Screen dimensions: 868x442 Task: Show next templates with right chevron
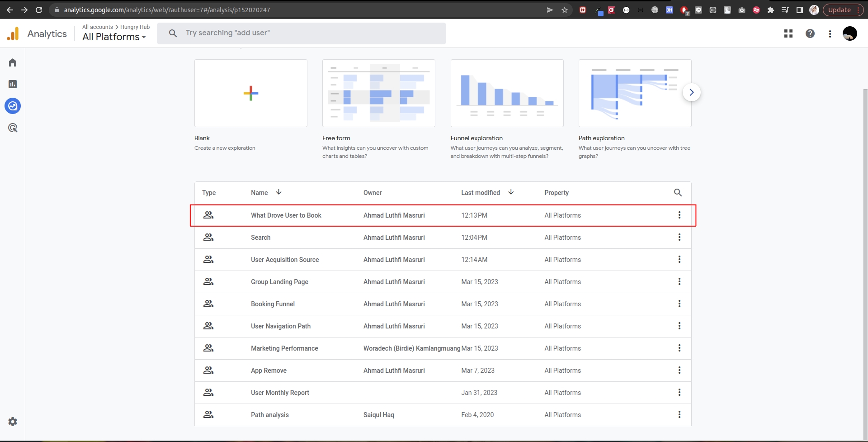pyautogui.click(x=691, y=92)
